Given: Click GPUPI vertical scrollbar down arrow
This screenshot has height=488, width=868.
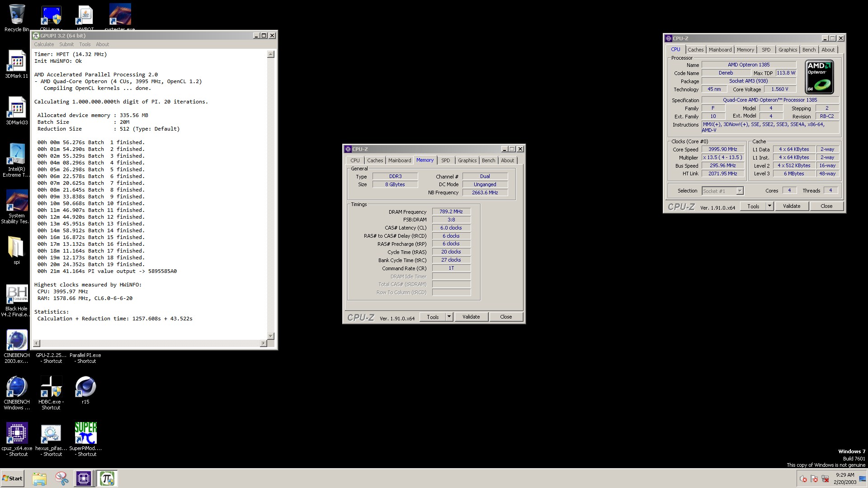Looking at the screenshot, I should [x=271, y=336].
